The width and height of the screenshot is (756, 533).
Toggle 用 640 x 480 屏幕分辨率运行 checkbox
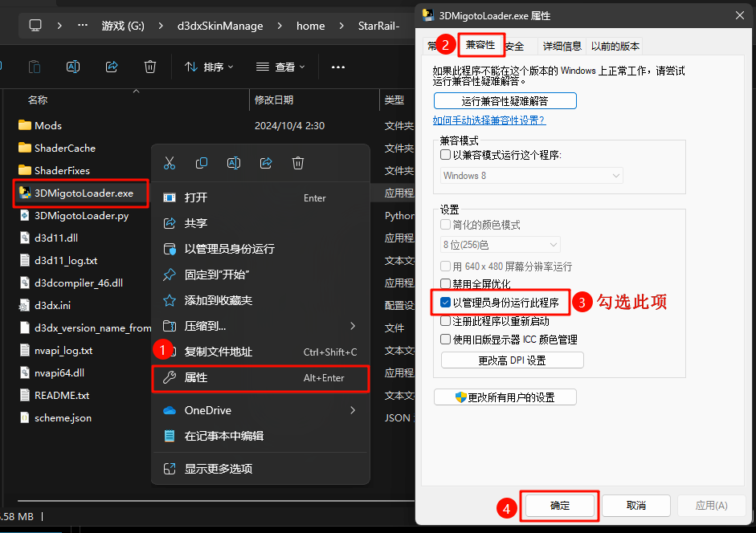pos(446,266)
